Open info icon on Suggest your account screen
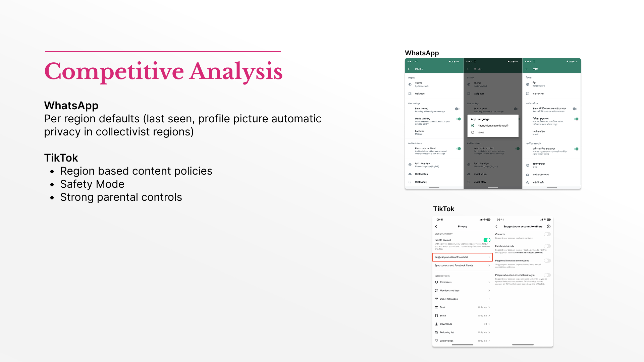The width and height of the screenshot is (644, 362). 549,227
